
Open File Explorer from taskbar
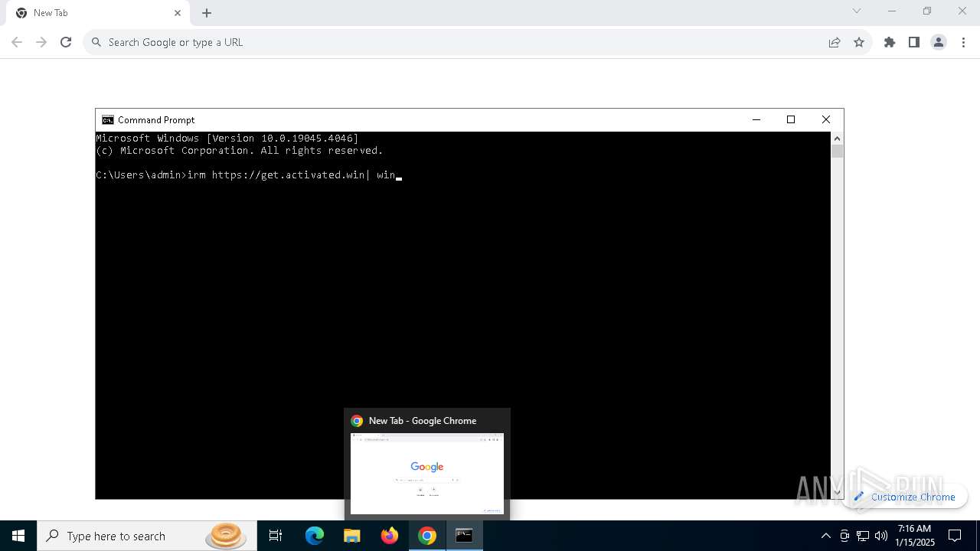tap(352, 536)
